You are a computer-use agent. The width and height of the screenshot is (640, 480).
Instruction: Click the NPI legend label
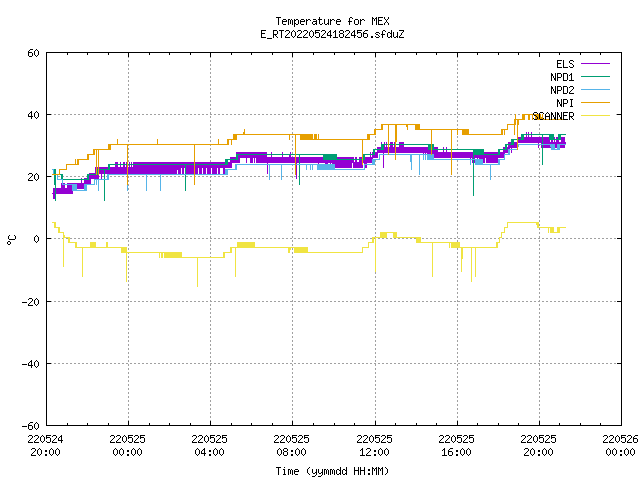pyautogui.click(x=565, y=103)
